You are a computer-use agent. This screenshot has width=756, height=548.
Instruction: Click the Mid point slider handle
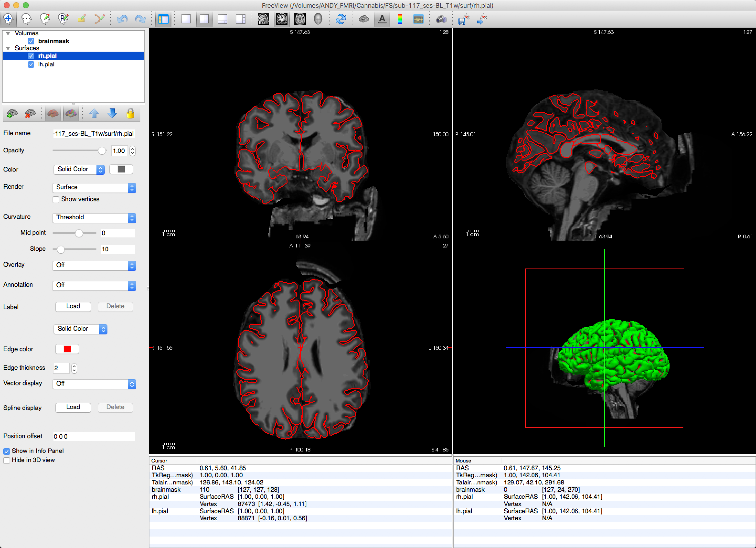79,233
